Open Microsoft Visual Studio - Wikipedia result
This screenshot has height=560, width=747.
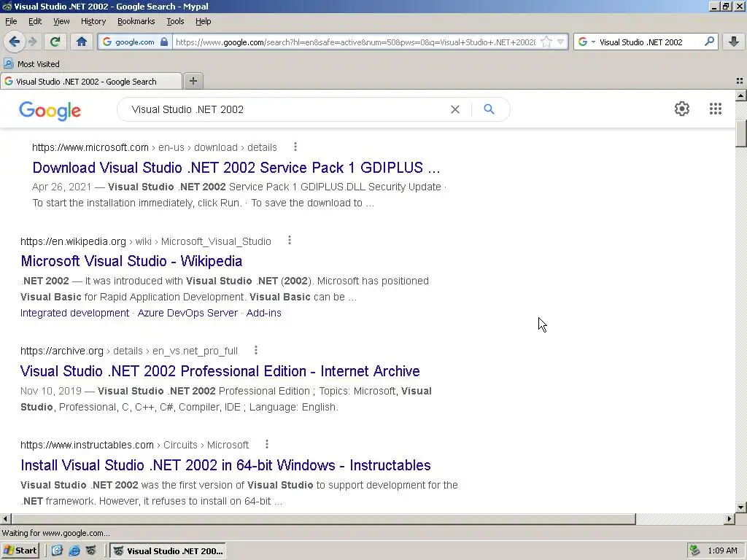point(131,261)
